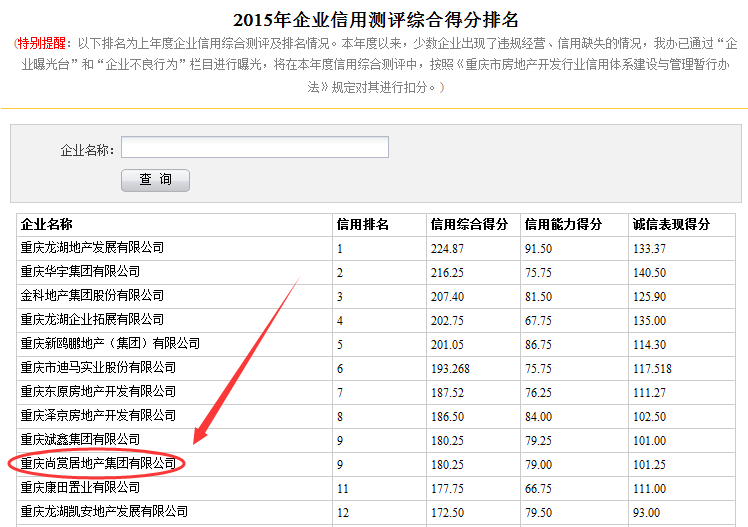Click the ability score 66.75

coord(538,488)
